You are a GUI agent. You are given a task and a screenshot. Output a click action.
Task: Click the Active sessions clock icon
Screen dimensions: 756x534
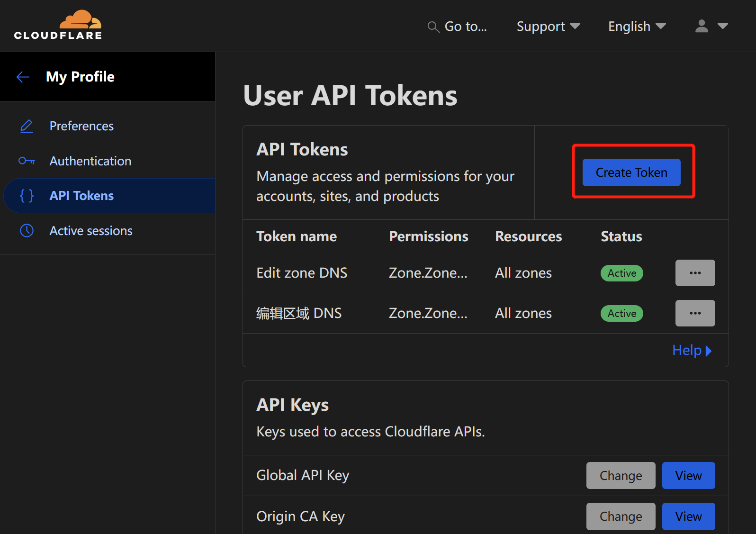point(27,231)
